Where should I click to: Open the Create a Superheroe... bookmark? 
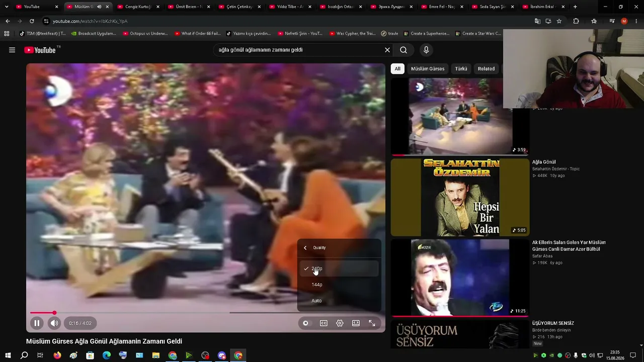(x=426, y=34)
